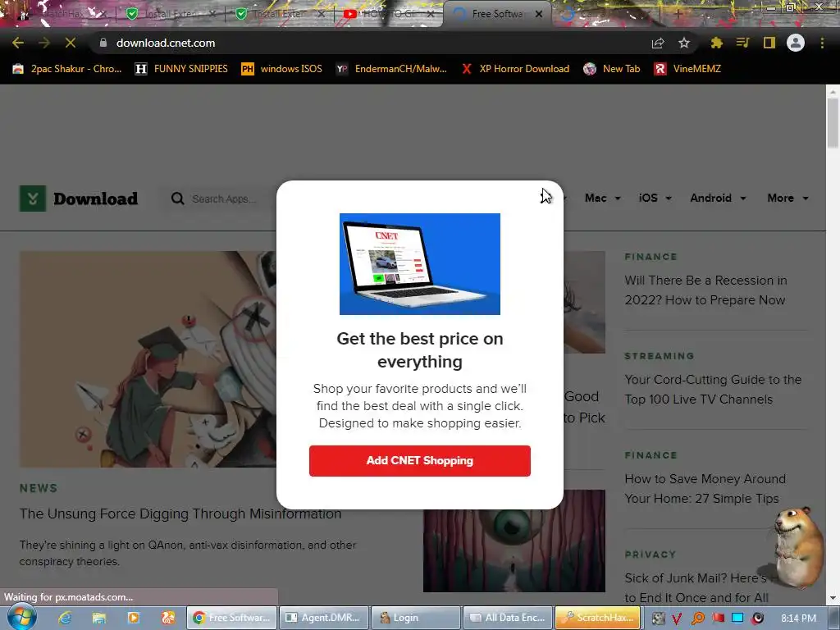View site information lock icon
The width and height of the screenshot is (840, 630).
pyautogui.click(x=103, y=43)
